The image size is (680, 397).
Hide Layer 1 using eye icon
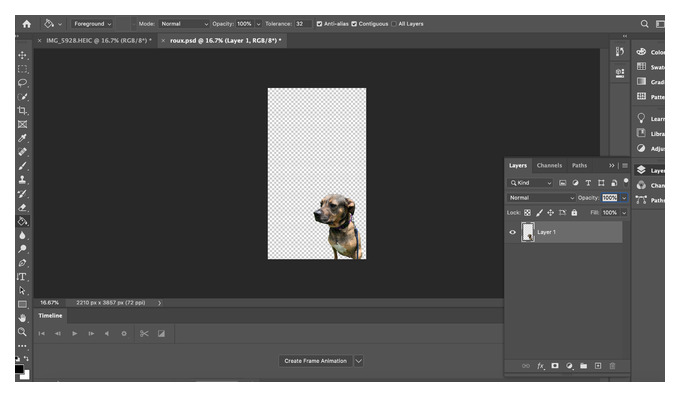pos(513,232)
